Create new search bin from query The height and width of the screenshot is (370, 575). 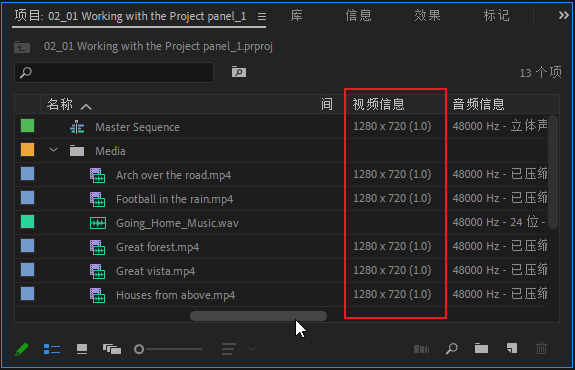pyautogui.click(x=239, y=72)
